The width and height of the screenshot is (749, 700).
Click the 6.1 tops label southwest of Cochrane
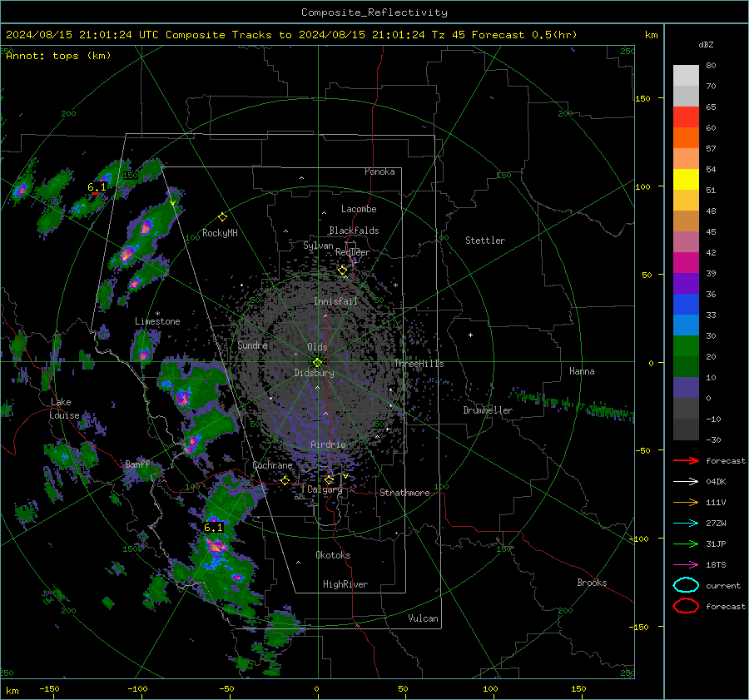click(213, 528)
